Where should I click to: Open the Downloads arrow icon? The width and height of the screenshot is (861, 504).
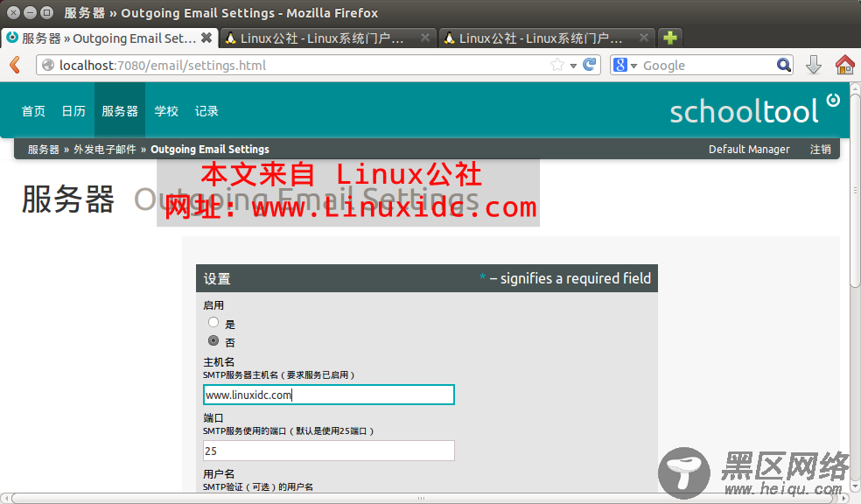813,65
